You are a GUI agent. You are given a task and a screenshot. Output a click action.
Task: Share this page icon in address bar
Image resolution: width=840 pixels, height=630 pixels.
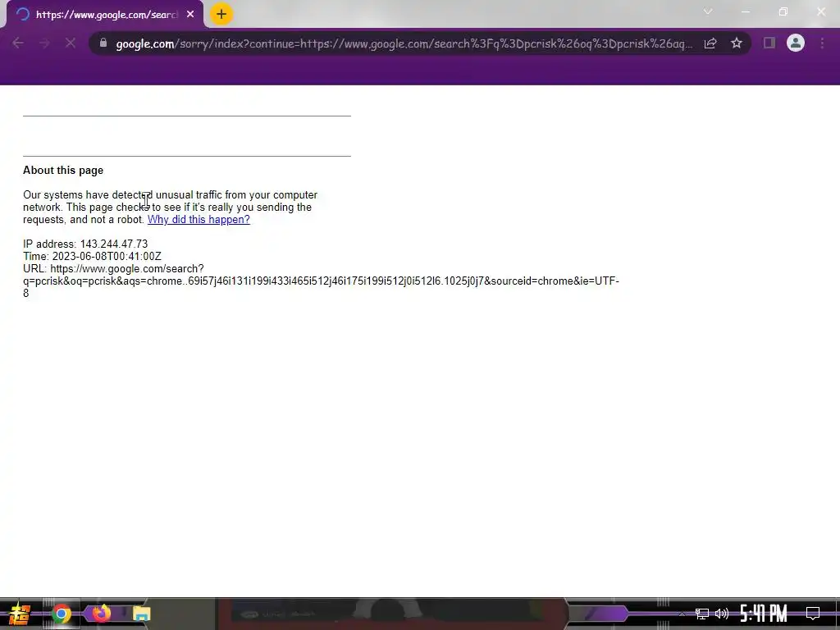point(710,43)
